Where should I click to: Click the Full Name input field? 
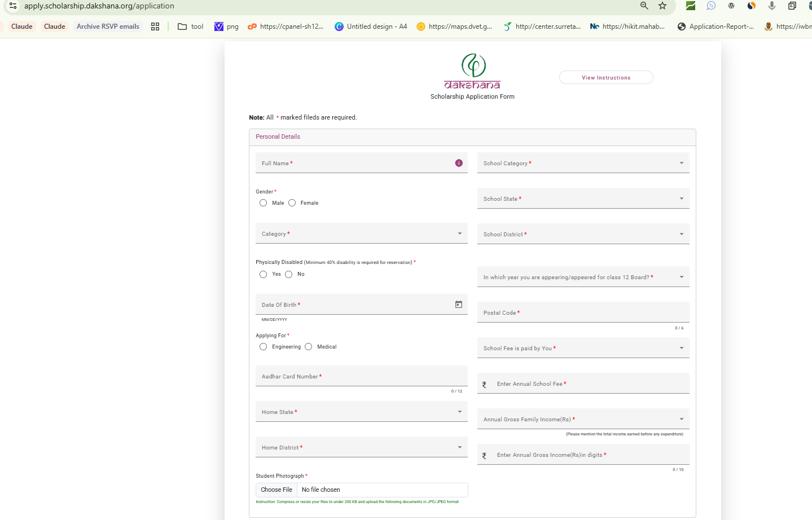[362, 163]
